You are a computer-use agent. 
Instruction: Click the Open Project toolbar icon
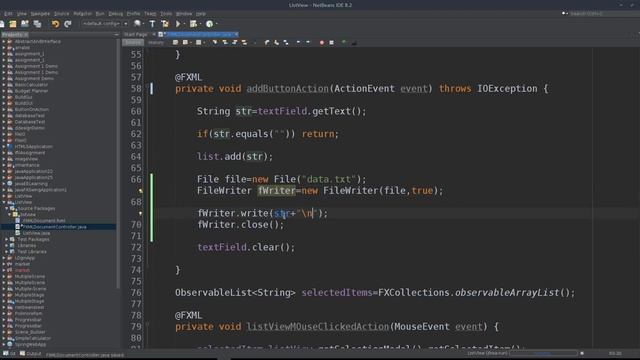click(x=25, y=24)
